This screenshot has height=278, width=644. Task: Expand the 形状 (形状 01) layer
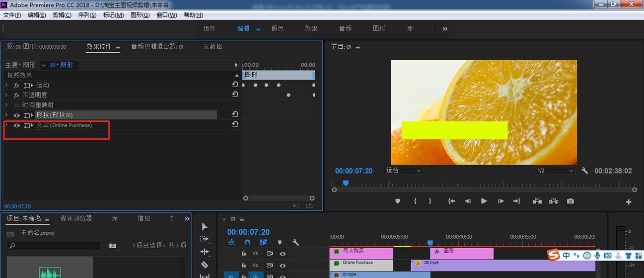click(6, 115)
